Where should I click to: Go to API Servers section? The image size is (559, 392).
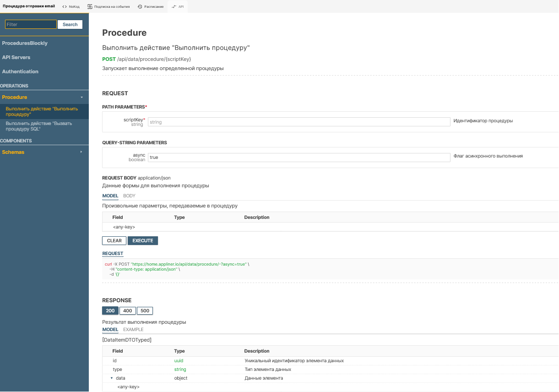coord(16,57)
